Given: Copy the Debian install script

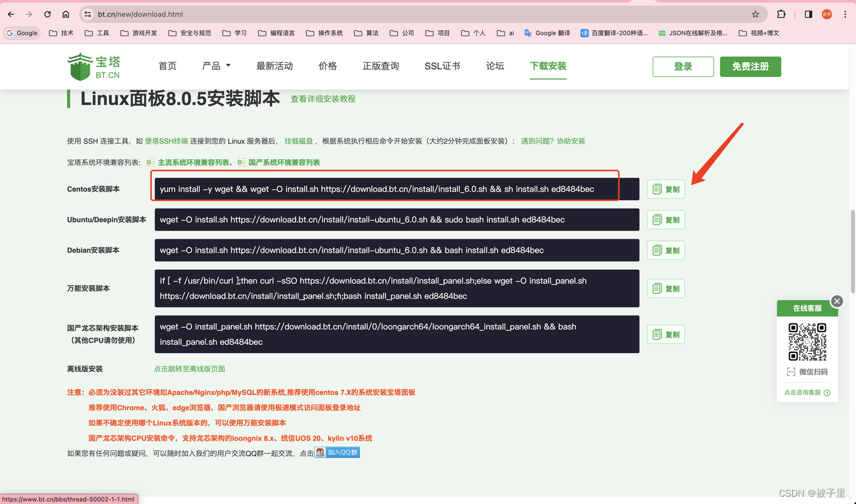Looking at the screenshot, I should [x=665, y=251].
